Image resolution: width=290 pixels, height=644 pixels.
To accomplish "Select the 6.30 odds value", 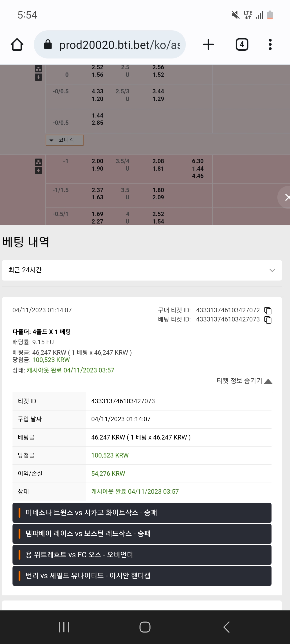I will click(x=198, y=161).
